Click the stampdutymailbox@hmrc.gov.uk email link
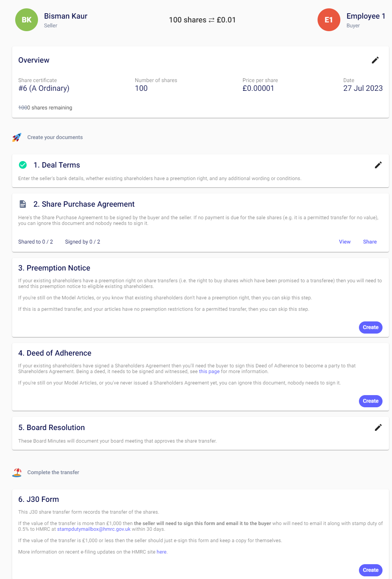This screenshot has height=579, width=392. pos(94,529)
